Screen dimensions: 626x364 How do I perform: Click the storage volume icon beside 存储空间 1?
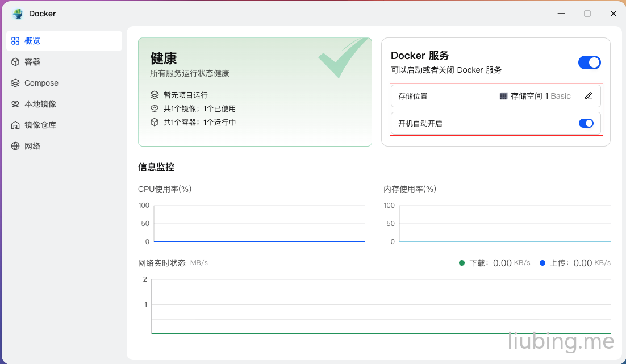click(503, 96)
